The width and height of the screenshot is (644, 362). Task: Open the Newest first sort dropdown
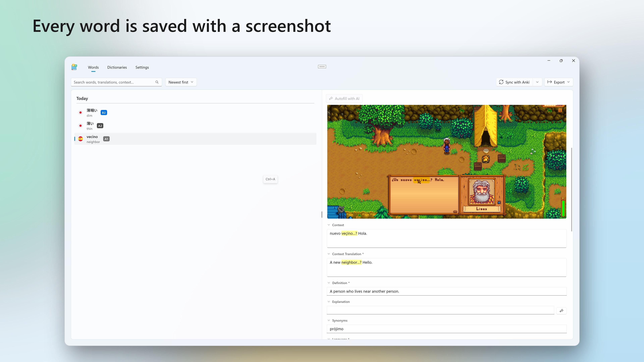click(x=181, y=82)
